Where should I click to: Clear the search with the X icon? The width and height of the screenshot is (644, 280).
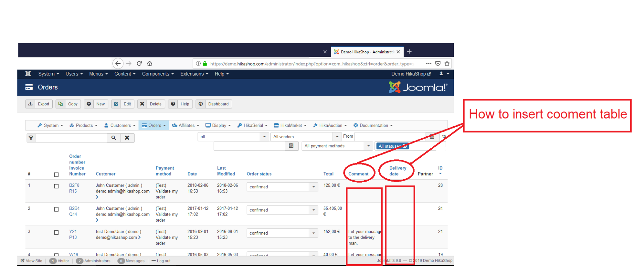pyautogui.click(x=127, y=138)
